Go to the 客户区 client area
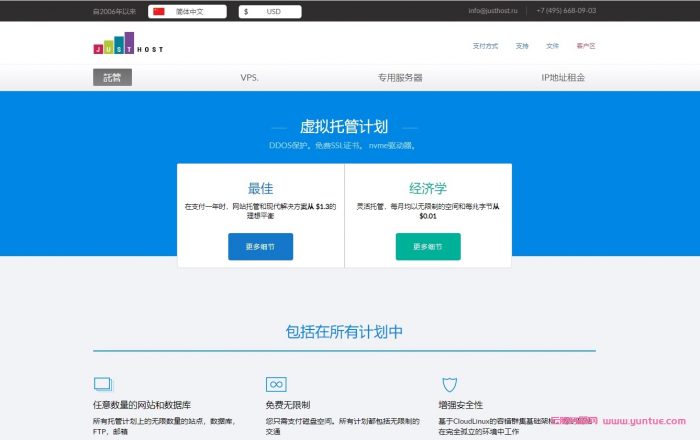The width and height of the screenshot is (700, 440). [585, 46]
